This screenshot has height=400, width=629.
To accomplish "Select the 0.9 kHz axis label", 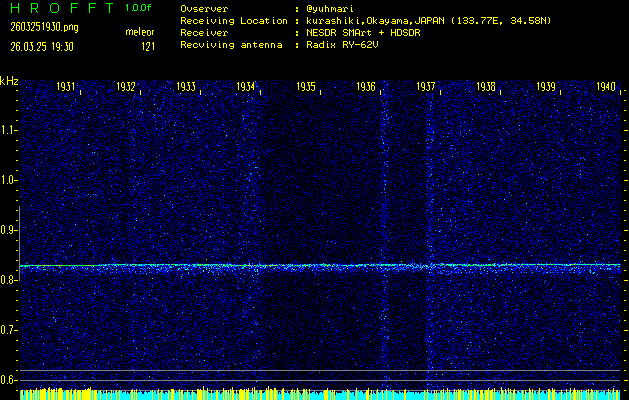I will pos(9,230).
